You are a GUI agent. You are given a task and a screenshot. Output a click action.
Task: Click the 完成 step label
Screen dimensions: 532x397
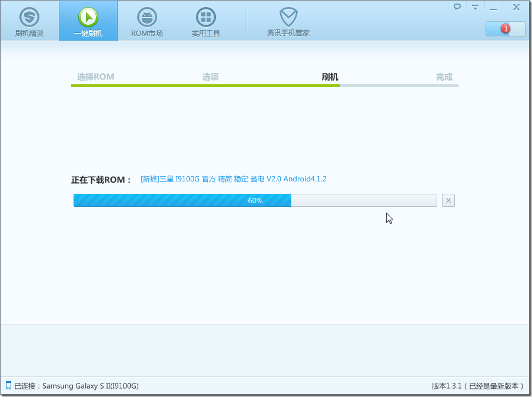[x=444, y=77]
